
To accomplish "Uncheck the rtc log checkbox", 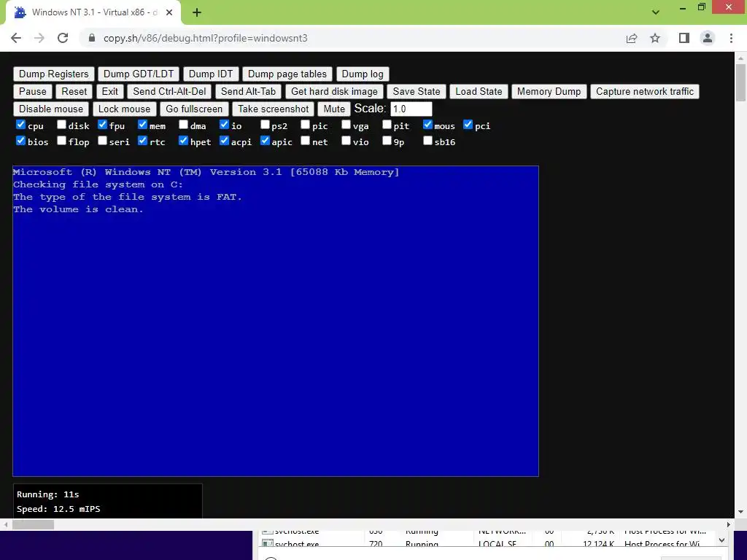I will [x=142, y=141].
